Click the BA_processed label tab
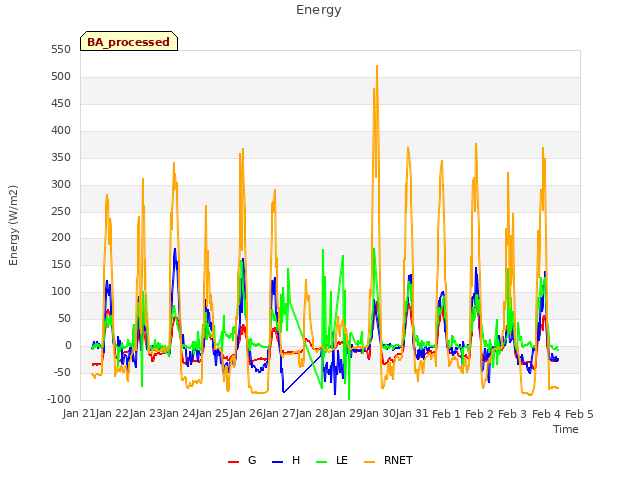 [x=129, y=41]
